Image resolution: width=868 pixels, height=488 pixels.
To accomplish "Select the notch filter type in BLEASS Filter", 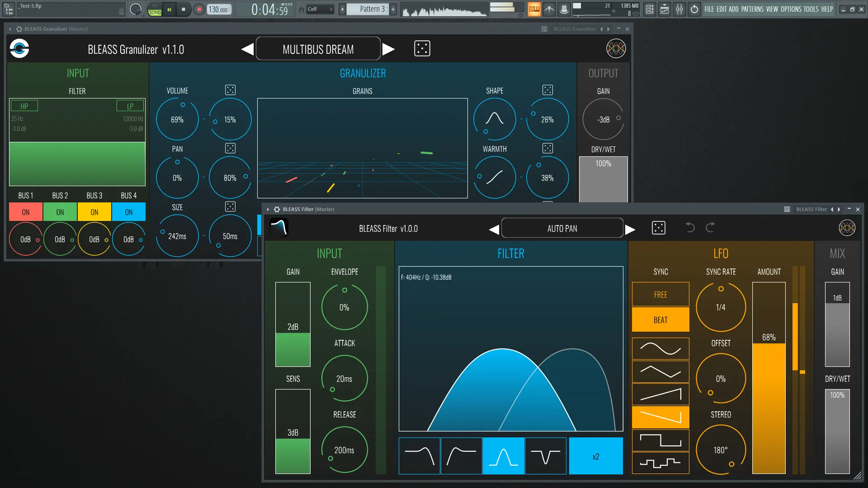I will [545, 456].
